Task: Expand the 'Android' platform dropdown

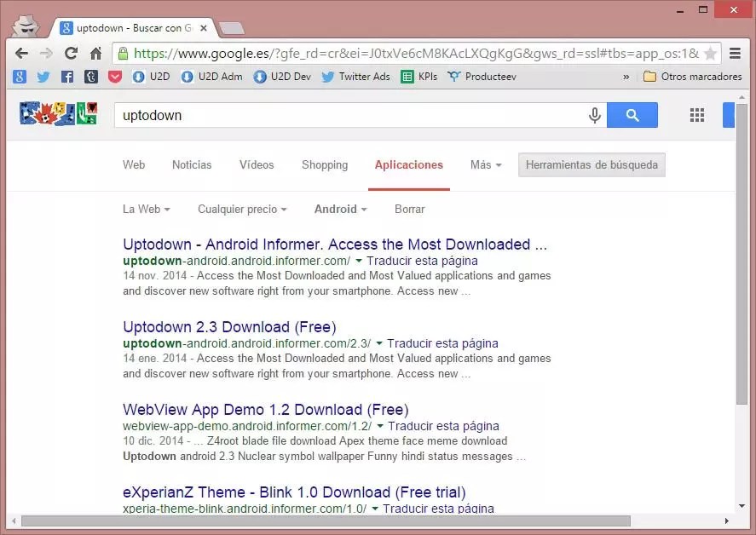Action: (339, 209)
